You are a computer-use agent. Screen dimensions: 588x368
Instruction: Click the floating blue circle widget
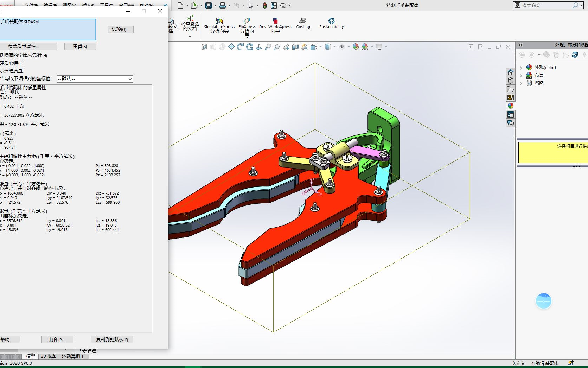544,301
